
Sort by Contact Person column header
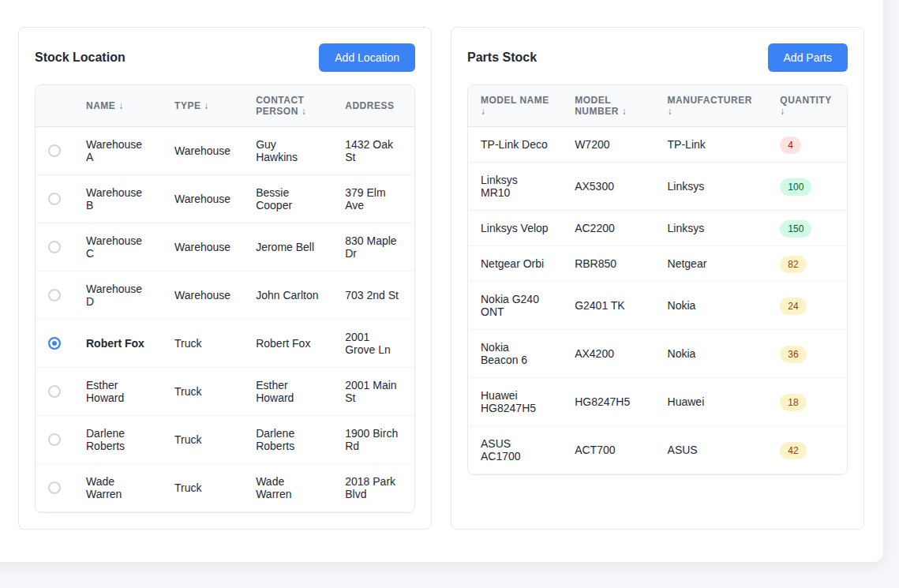click(x=280, y=106)
